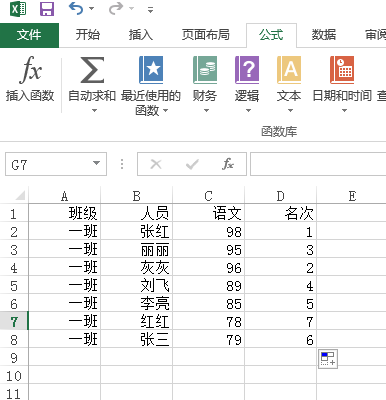The height and width of the screenshot is (400, 386).
Task: Open the 日期和时间 functions icon
Action: tap(342, 70)
